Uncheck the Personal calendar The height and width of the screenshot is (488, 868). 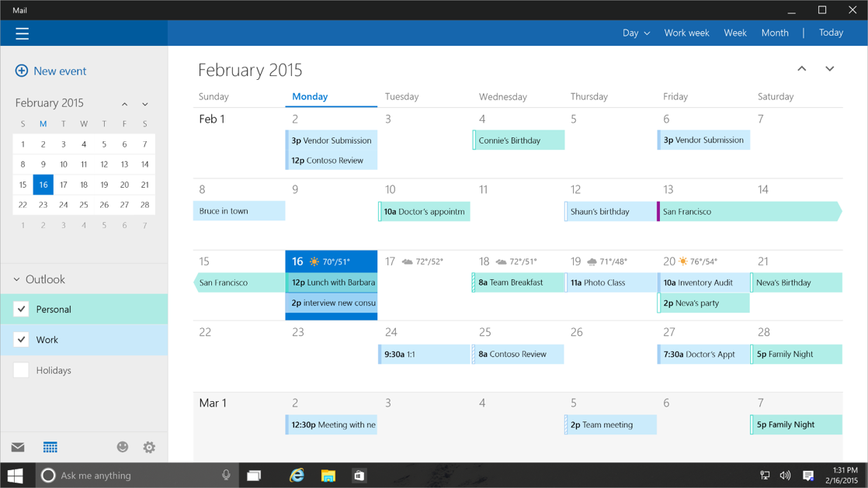[x=21, y=308]
